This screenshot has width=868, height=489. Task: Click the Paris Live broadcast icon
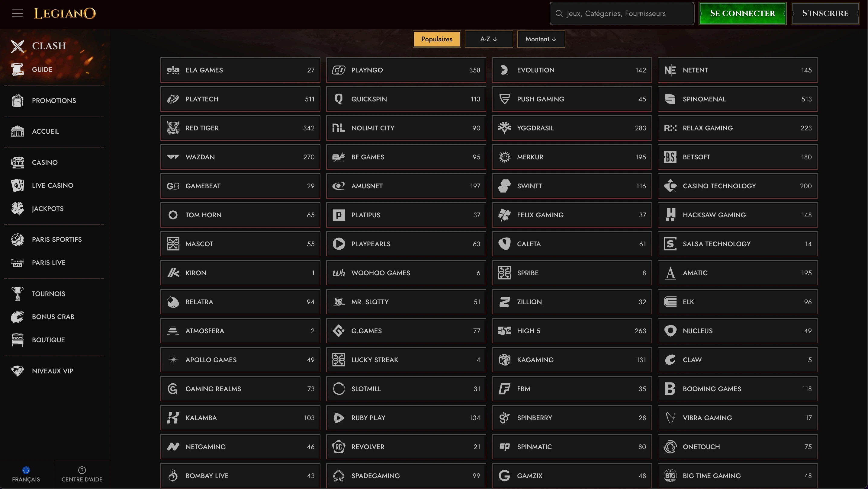click(18, 263)
